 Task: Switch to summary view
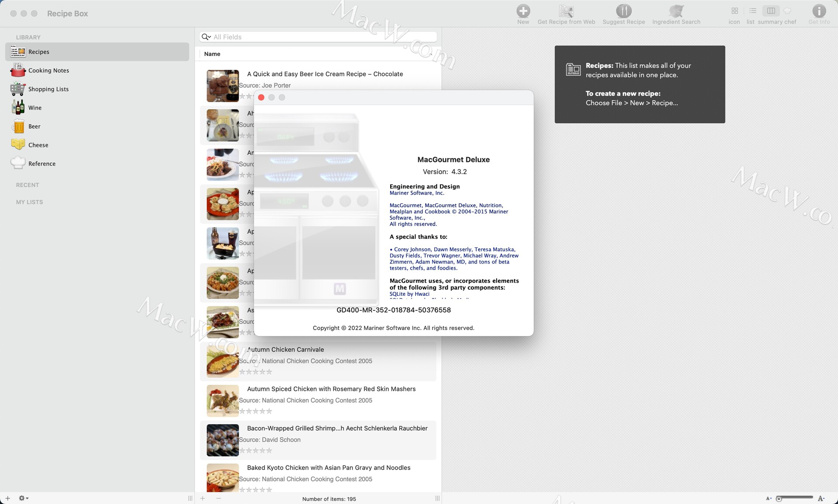pyautogui.click(x=771, y=10)
